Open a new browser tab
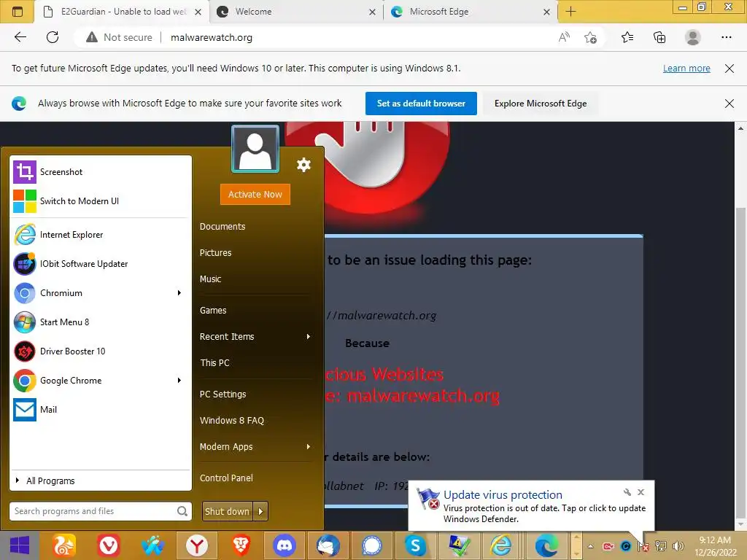Viewport: 747px width, 560px height. coord(570,12)
